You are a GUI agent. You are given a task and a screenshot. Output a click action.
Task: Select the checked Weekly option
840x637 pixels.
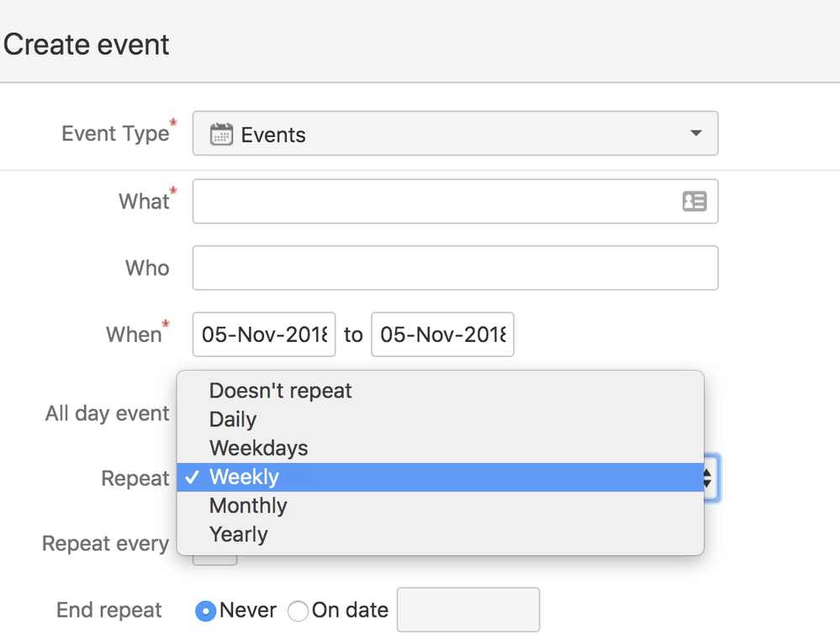click(x=244, y=477)
